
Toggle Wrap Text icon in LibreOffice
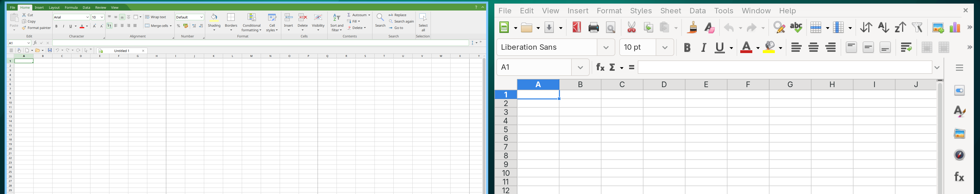[x=906, y=48]
